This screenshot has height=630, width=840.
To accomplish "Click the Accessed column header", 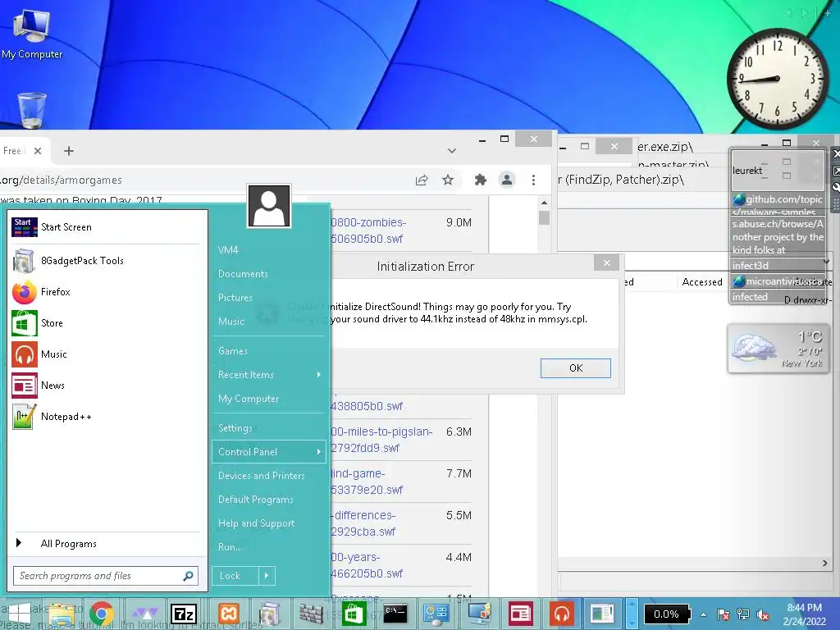I will tap(702, 282).
